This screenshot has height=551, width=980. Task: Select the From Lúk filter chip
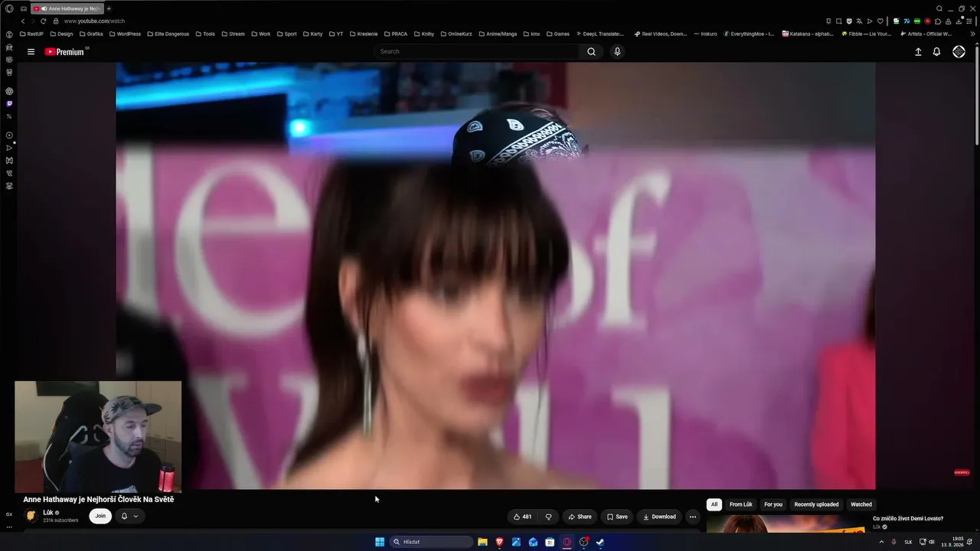(741, 504)
